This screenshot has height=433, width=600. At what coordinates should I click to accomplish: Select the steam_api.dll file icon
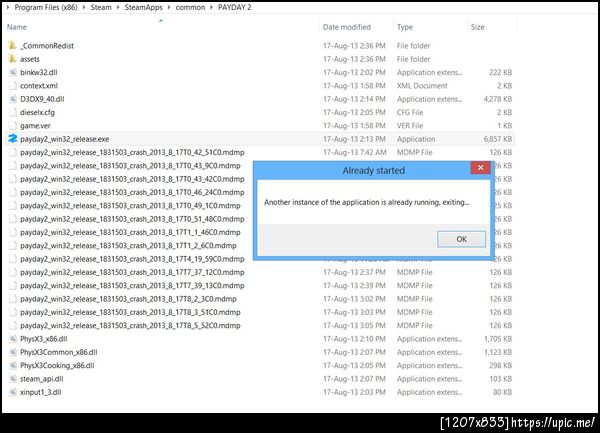tap(13, 379)
